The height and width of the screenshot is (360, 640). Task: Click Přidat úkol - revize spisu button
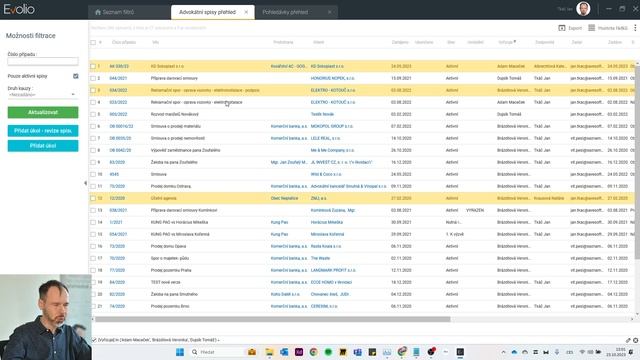[43, 131]
